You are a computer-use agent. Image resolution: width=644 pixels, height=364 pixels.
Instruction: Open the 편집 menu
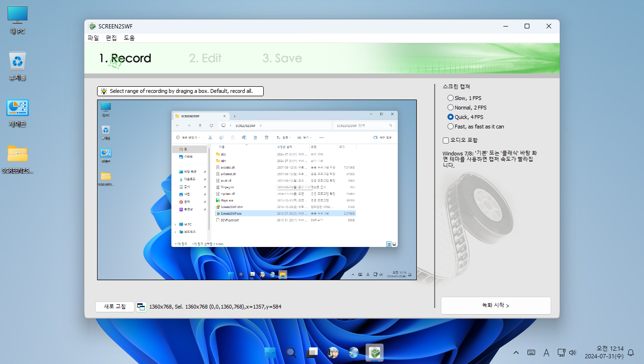pos(111,38)
